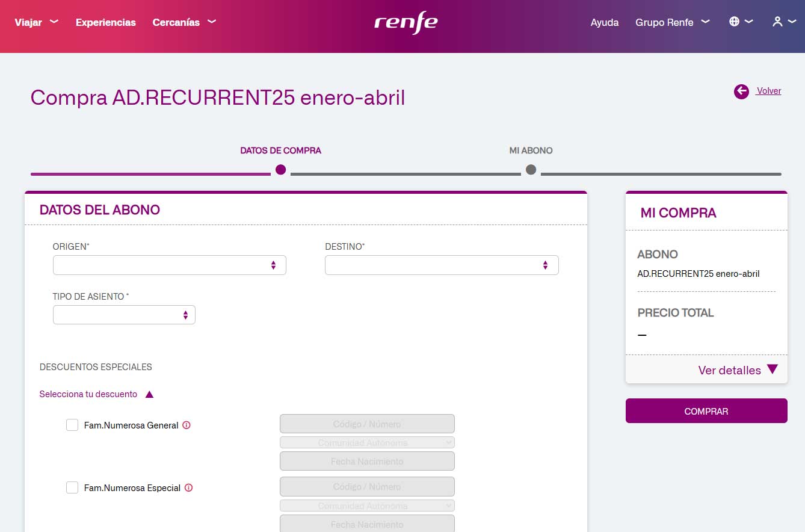The width and height of the screenshot is (805, 532).
Task: Collapse the Selecciona tu descuento section
Action: (x=96, y=394)
